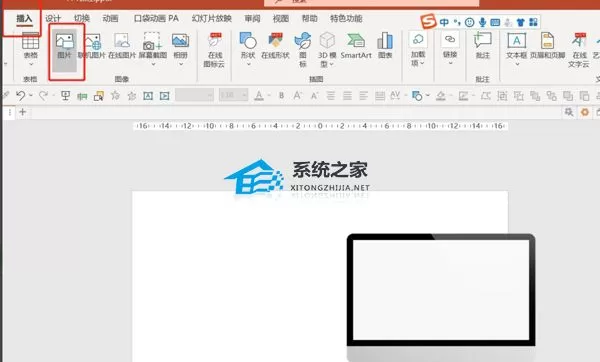Insert a 文本框 text box
The width and height of the screenshot is (600, 362).
point(517,48)
